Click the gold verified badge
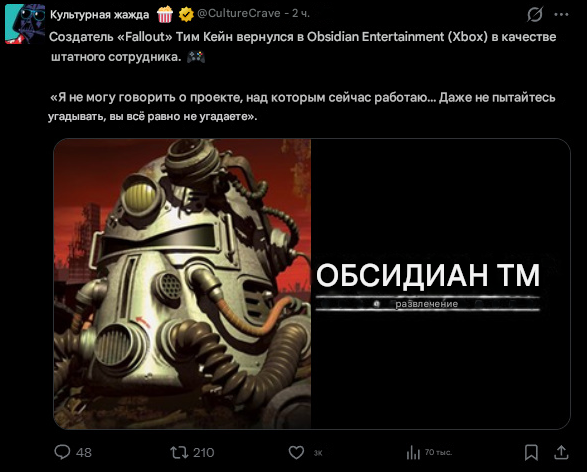 pos(186,15)
